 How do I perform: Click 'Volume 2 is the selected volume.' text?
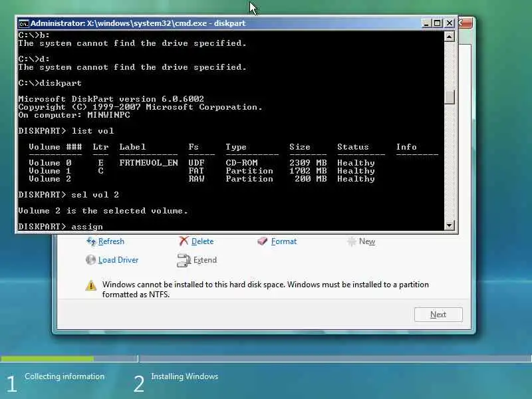103,211
